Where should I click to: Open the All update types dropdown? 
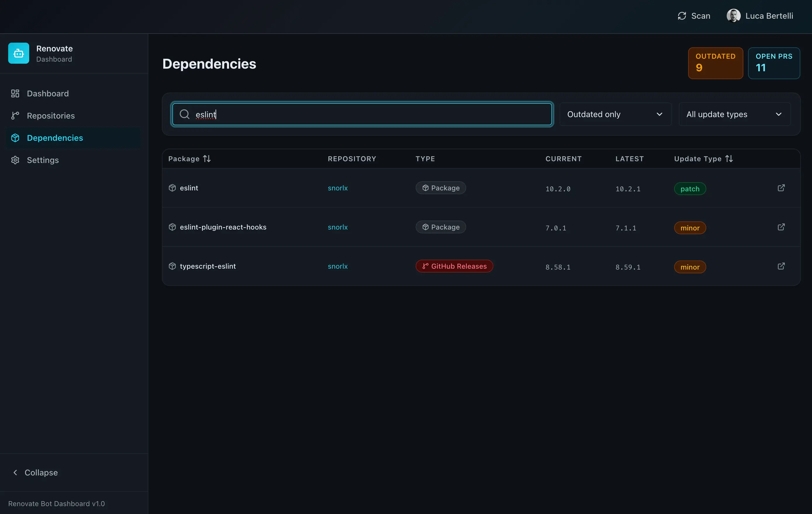coord(734,114)
